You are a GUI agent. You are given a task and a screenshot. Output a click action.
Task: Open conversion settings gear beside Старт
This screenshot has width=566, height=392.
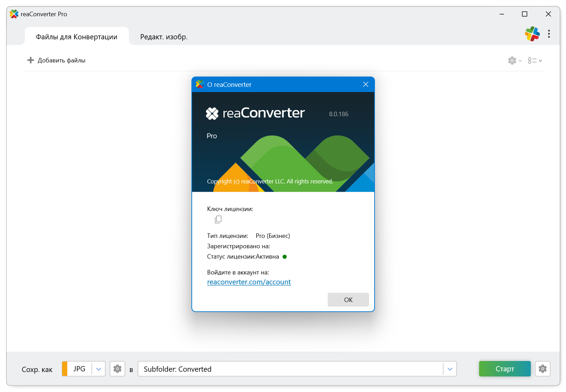pos(543,369)
